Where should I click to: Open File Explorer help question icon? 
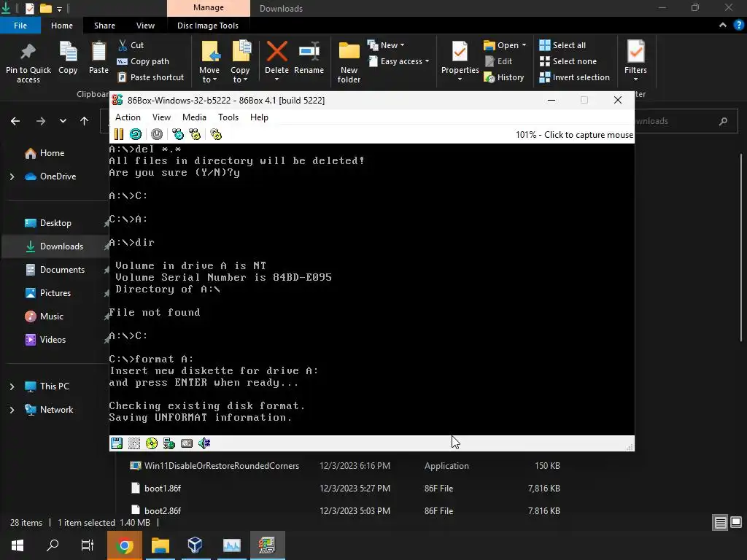point(739,26)
